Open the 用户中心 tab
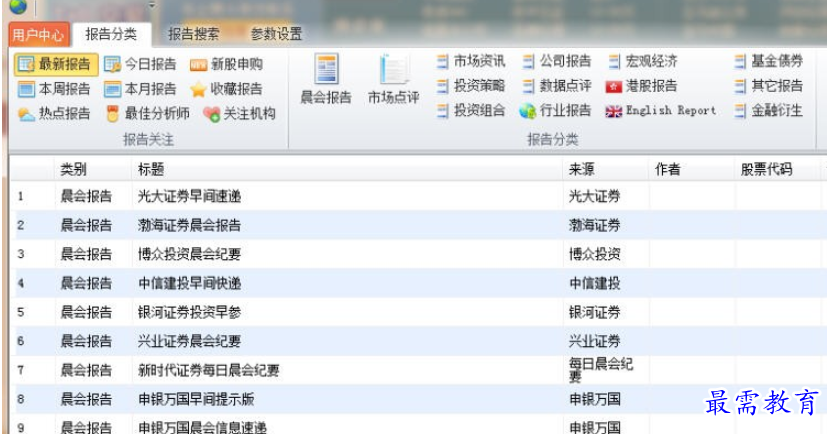Viewport: 827px width, 434px height. point(38,35)
